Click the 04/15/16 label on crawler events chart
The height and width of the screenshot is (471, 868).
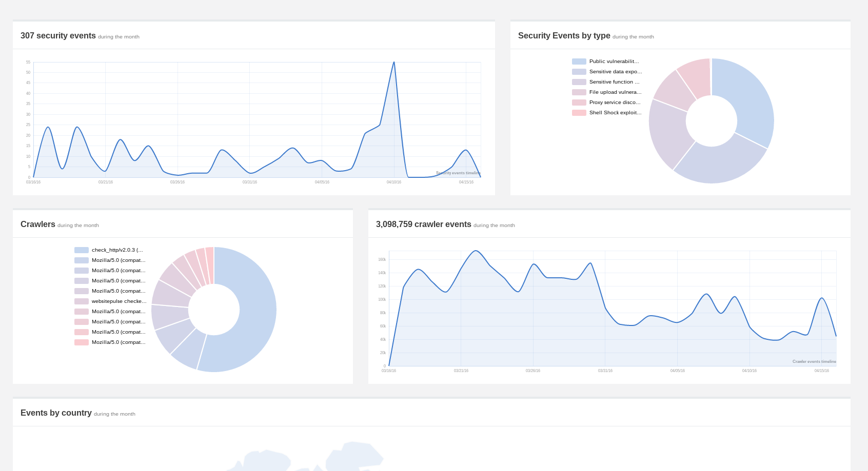tap(822, 371)
